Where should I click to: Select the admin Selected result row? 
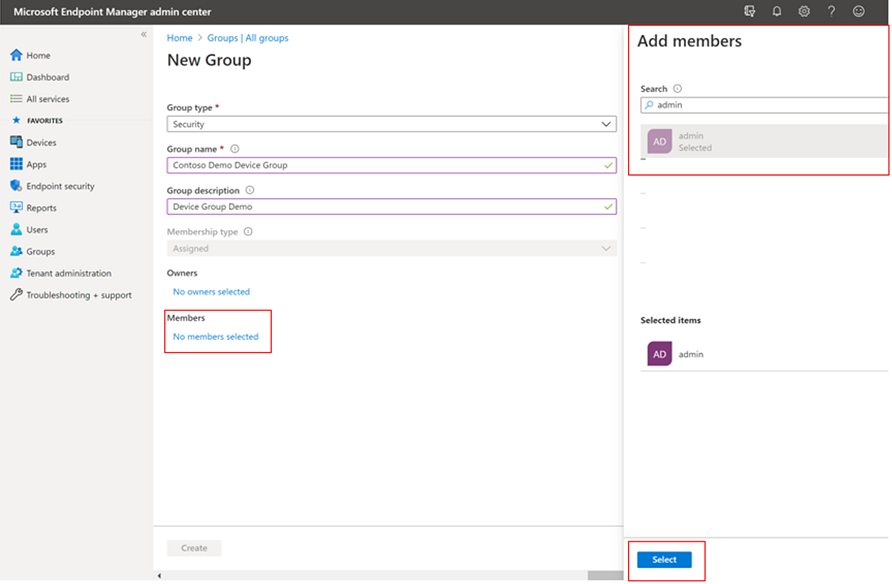pyautogui.click(x=764, y=142)
